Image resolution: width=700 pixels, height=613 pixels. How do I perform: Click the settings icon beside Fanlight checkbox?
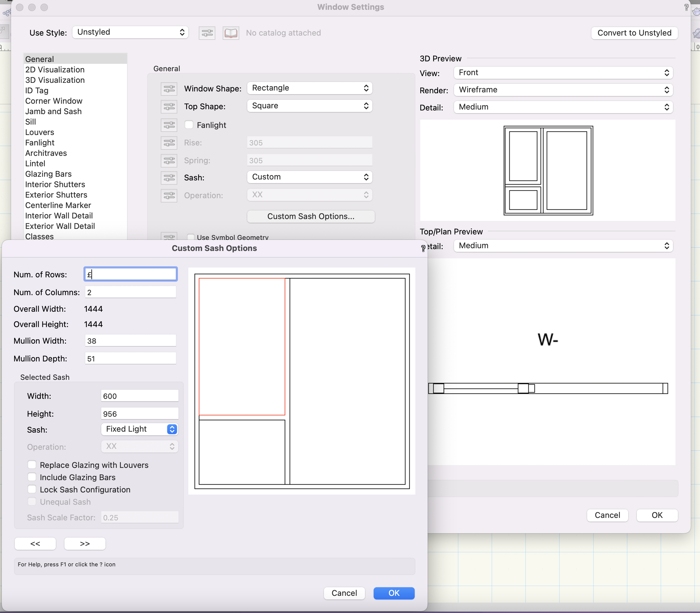click(x=169, y=125)
